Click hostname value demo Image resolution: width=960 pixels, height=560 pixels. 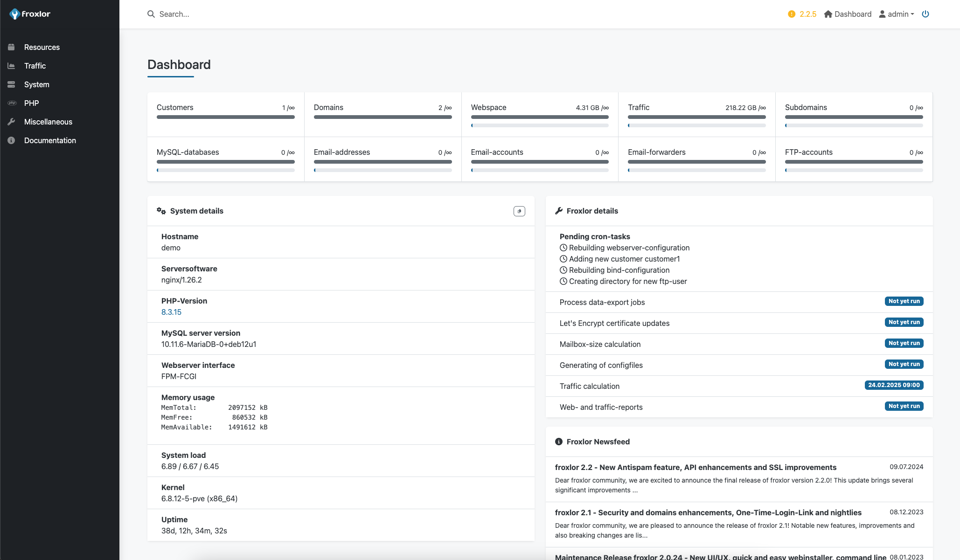tap(171, 248)
